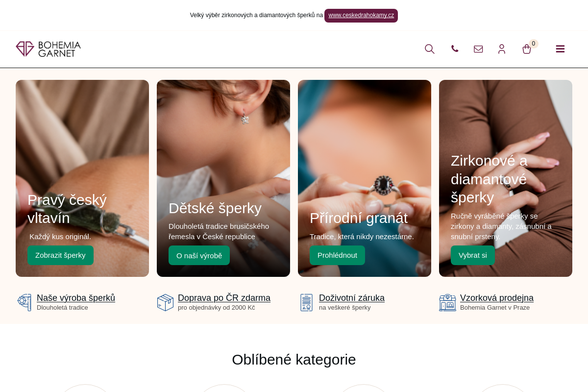Open the Doprava po ČR zdarma link
This screenshot has height=392, width=588.
(x=224, y=298)
